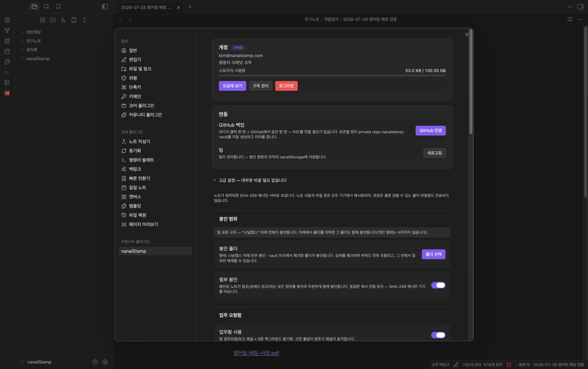Open graph view from the ribbon
This screenshot has width=588, height=369.
coord(7,31)
